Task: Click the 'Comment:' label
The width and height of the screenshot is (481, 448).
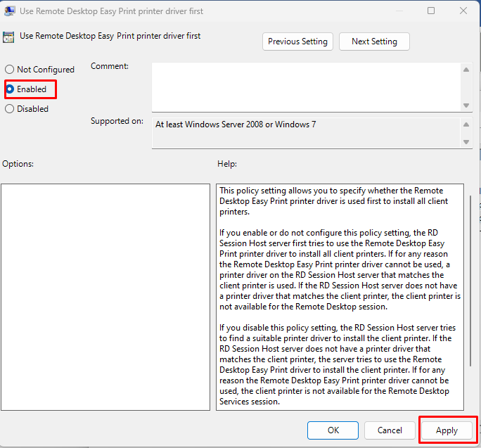Action: point(110,66)
